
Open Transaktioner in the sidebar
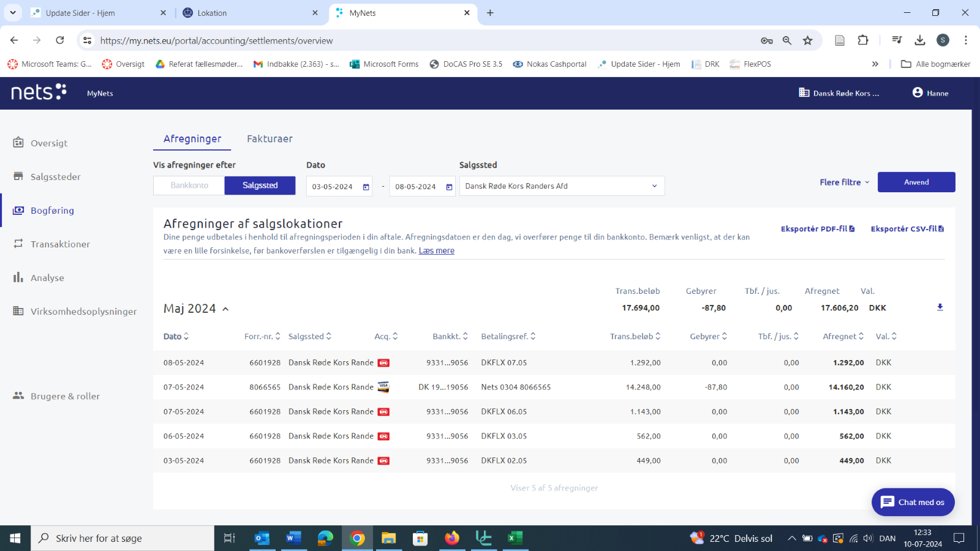click(x=51, y=244)
